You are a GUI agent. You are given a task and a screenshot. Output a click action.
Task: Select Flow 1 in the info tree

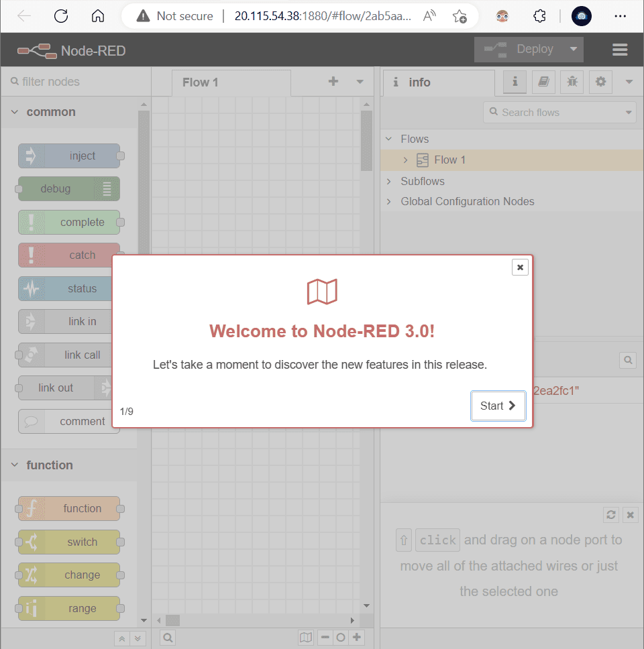coord(511,160)
